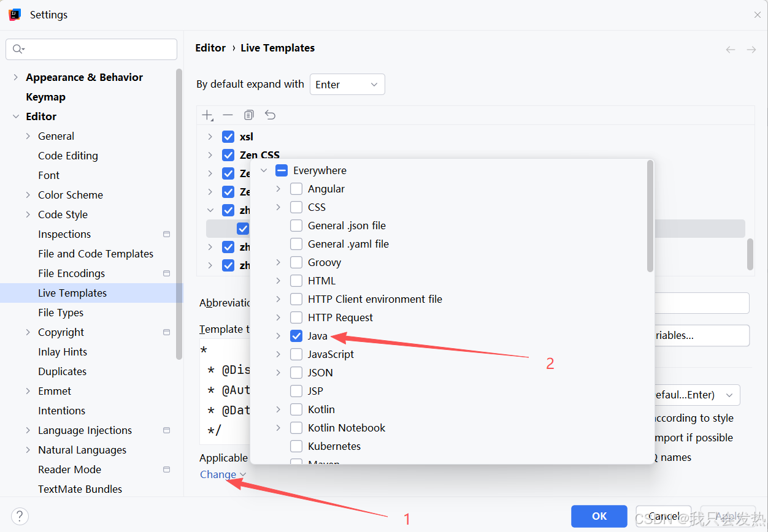Viewport: 768px width, 532px height.
Task: Click project-level marker icon beside Reader Mode
Action: click(x=166, y=469)
